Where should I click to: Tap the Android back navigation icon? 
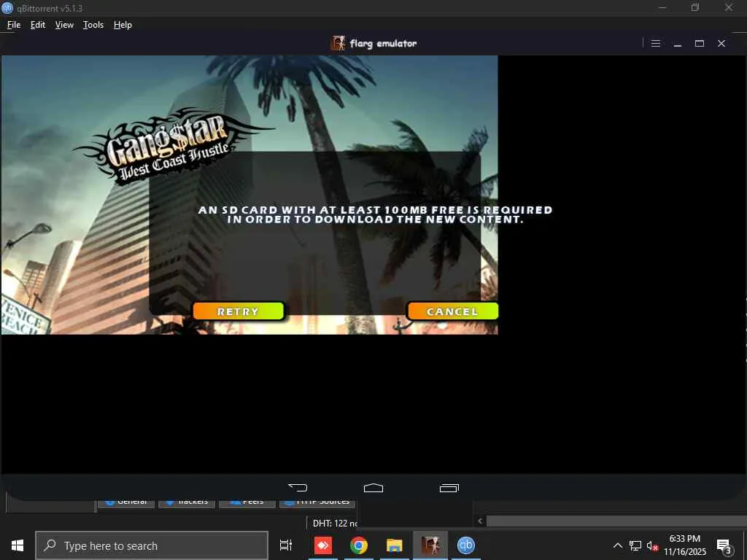click(298, 488)
